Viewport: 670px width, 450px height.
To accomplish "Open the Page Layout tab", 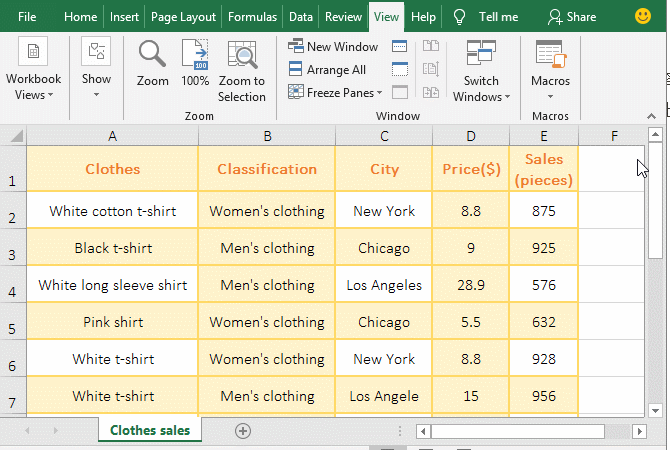I will (183, 17).
